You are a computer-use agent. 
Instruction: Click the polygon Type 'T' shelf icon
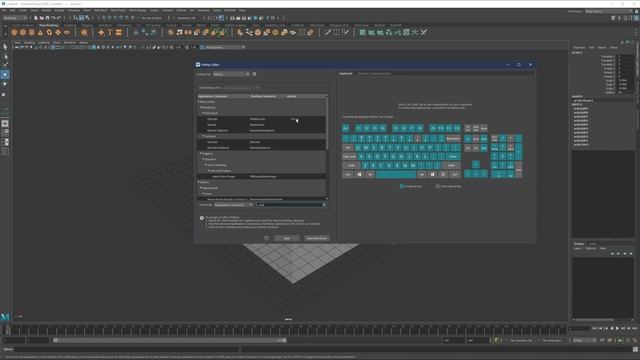coord(110,32)
